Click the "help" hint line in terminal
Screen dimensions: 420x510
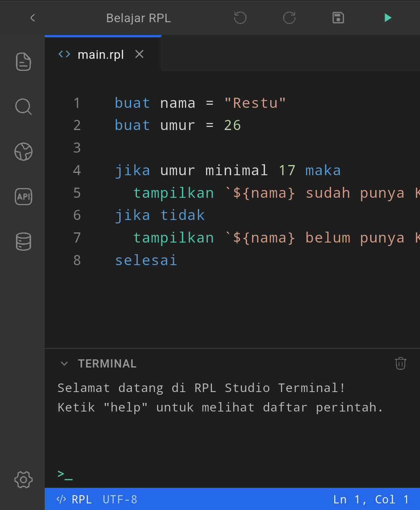[220, 408]
